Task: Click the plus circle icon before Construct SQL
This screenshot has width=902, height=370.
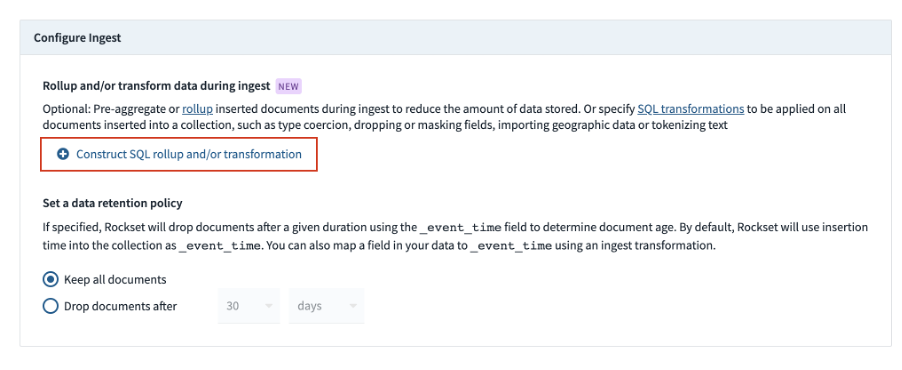Action: click(63, 154)
